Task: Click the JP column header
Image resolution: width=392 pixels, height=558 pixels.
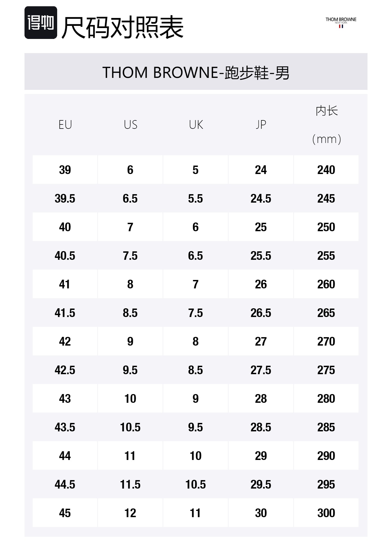Action: pos(261,125)
